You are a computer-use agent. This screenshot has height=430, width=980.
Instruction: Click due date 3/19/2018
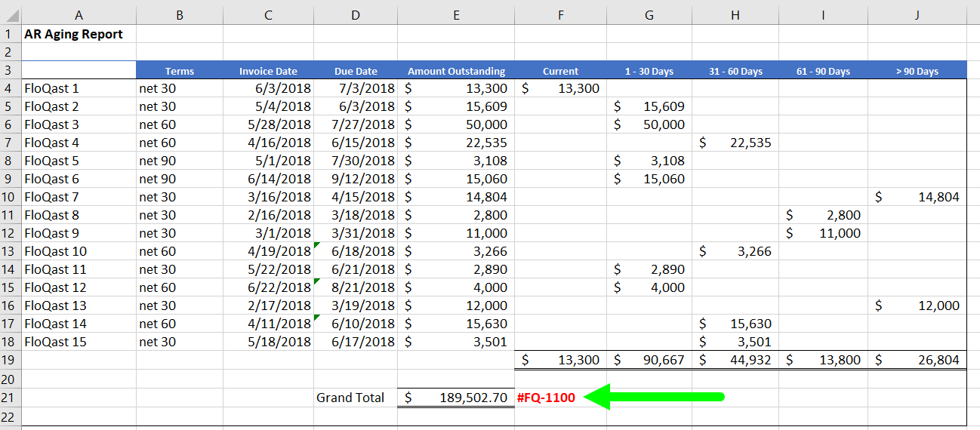[356, 306]
